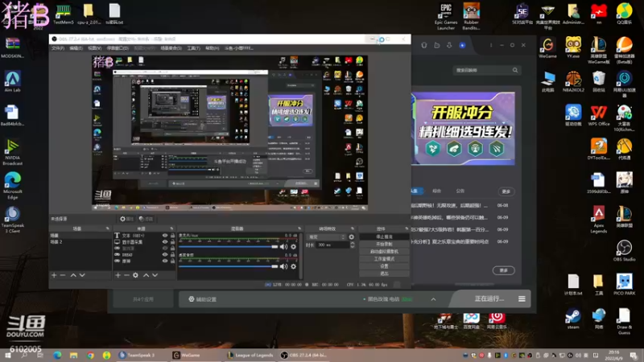Screen dimensions: 644x362
Task: Remove selected source with the minus icon in the OBS sources panel
Action: coord(126,275)
